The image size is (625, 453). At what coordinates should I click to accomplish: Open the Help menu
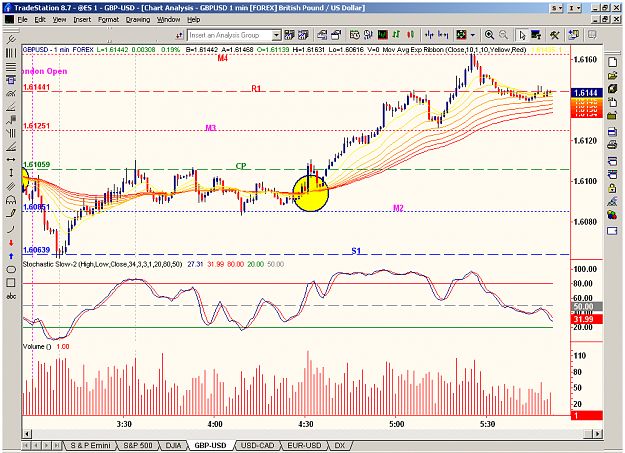[x=194, y=20]
